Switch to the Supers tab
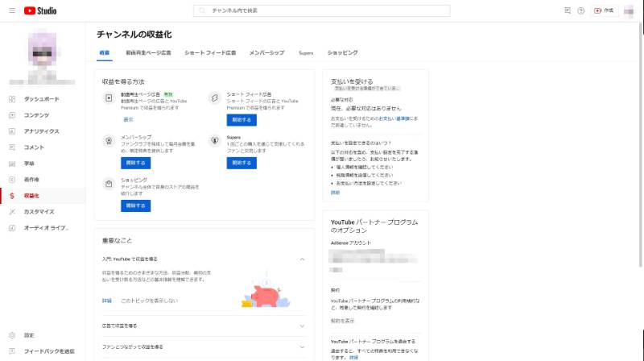Image resolution: width=644 pixels, height=361 pixels. [x=306, y=53]
